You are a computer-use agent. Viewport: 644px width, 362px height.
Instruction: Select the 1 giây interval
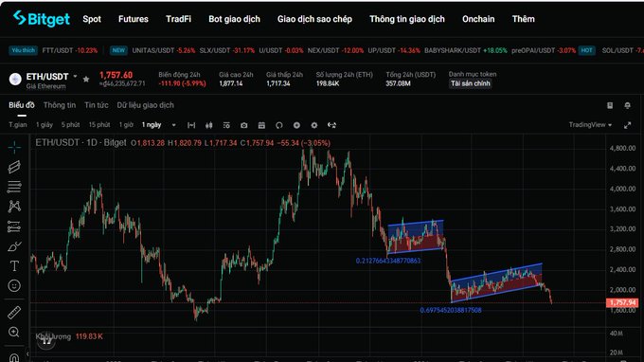(x=45, y=125)
